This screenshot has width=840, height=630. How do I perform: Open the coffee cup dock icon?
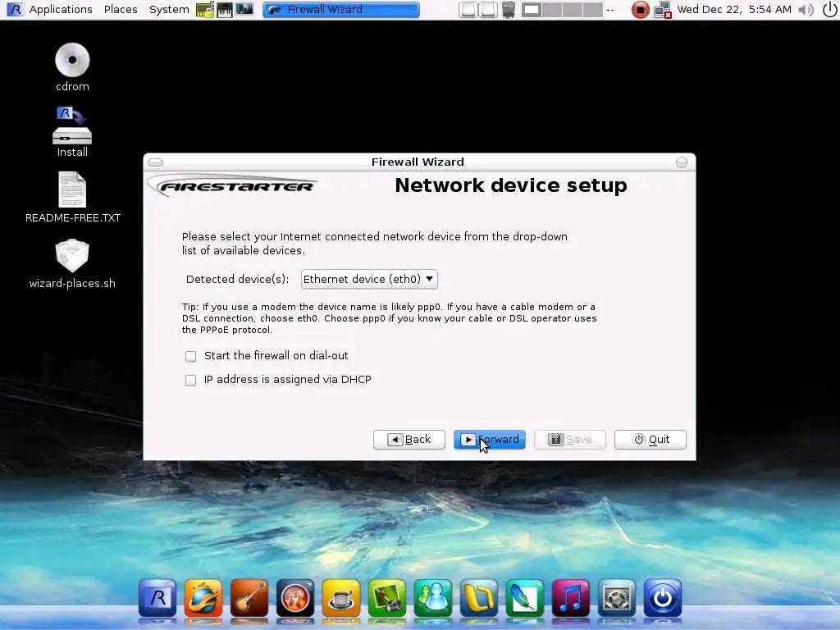[x=341, y=598]
